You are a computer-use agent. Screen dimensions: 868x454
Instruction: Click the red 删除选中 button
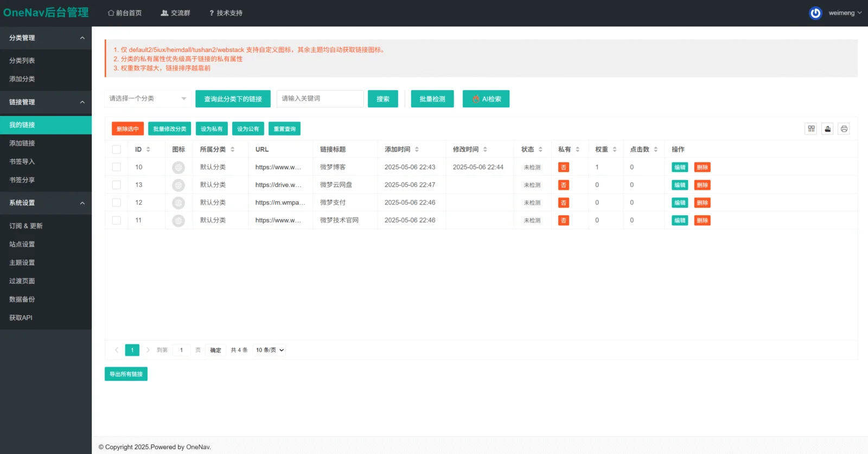[127, 129]
